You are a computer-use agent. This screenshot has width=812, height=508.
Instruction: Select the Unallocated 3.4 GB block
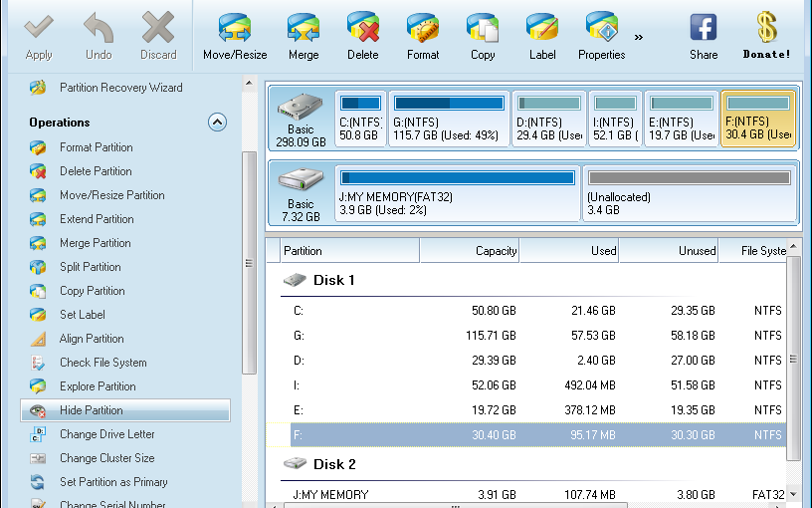(690, 193)
